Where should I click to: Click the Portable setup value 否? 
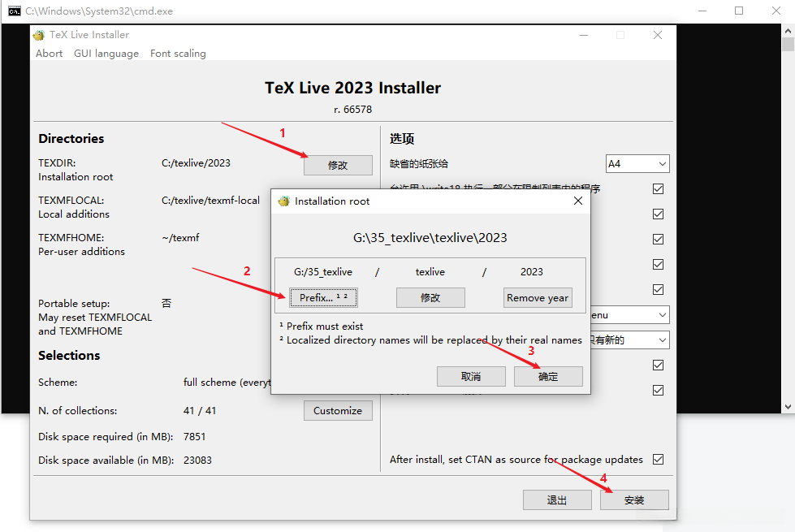[166, 303]
